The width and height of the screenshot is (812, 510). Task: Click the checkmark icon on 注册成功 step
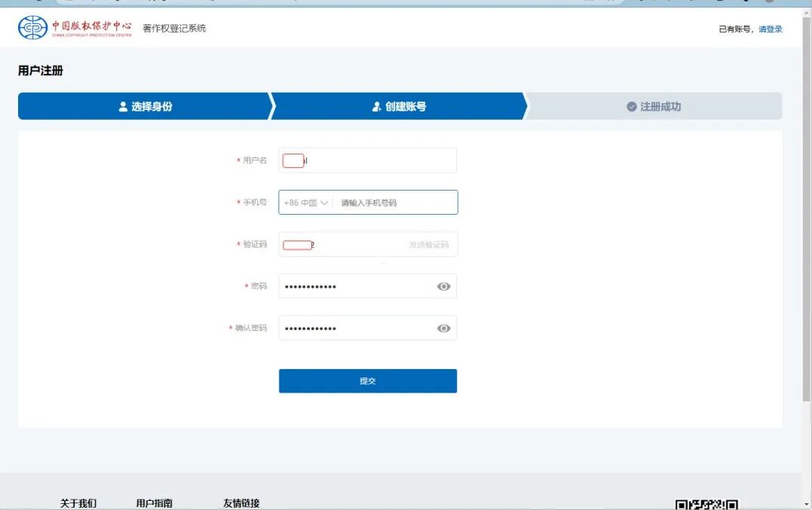click(631, 106)
